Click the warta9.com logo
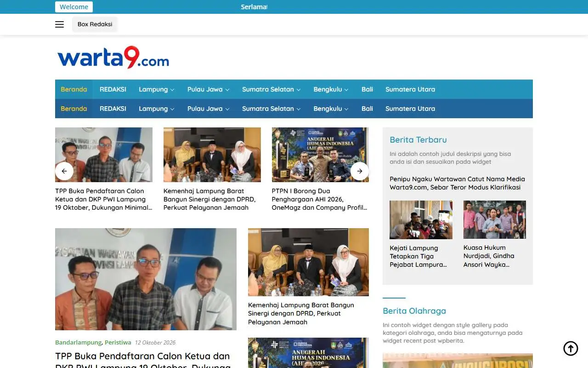The width and height of the screenshot is (588, 368). click(113, 57)
